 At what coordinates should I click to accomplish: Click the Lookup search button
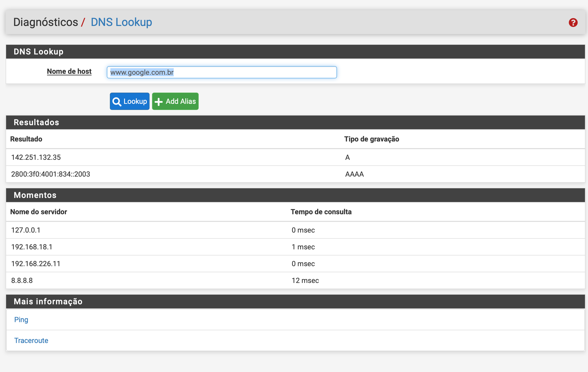pos(130,101)
